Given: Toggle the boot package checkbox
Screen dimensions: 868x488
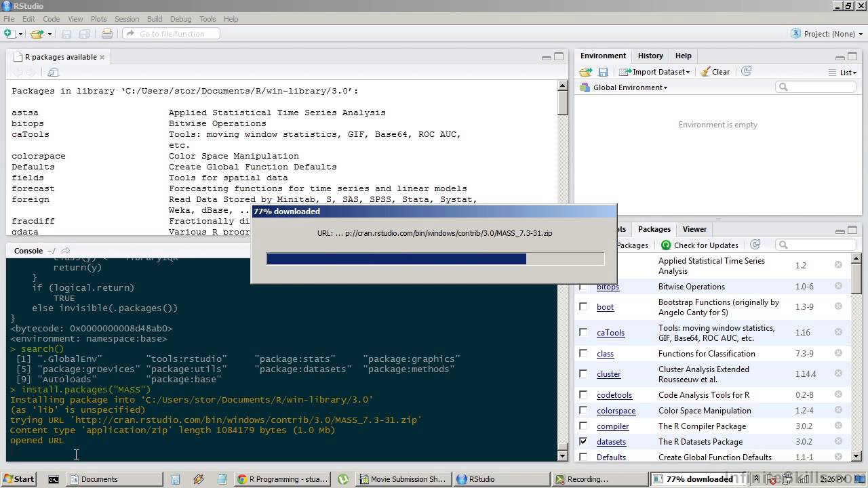Looking at the screenshot, I should (x=583, y=307).
